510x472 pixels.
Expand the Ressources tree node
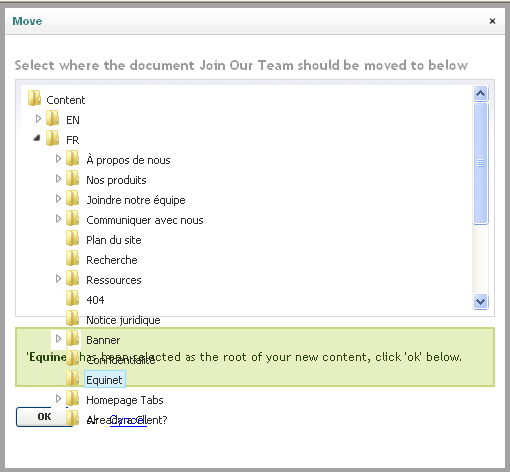pyautogui.click(x=58, y=279)
